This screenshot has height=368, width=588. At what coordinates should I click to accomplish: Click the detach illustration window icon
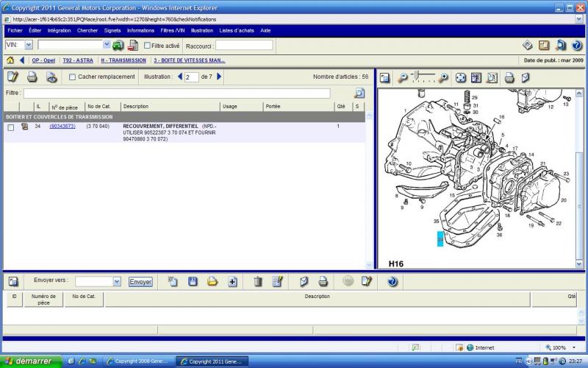click(x=384, y=78)
